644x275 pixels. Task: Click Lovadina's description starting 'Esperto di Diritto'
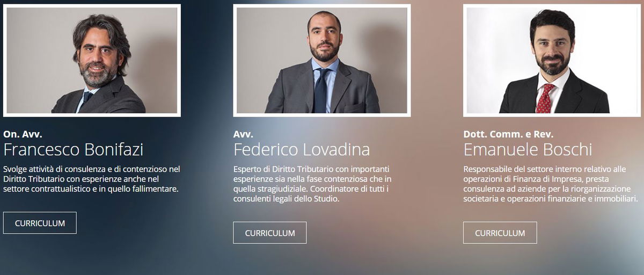click(x=314, y=184)
